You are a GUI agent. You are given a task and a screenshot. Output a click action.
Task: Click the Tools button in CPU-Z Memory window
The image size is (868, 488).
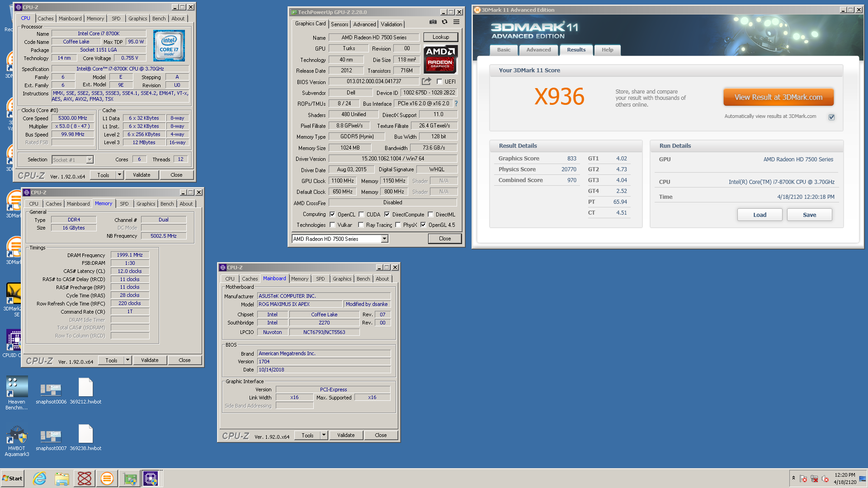pyautogui.click(x=111, y=360)
